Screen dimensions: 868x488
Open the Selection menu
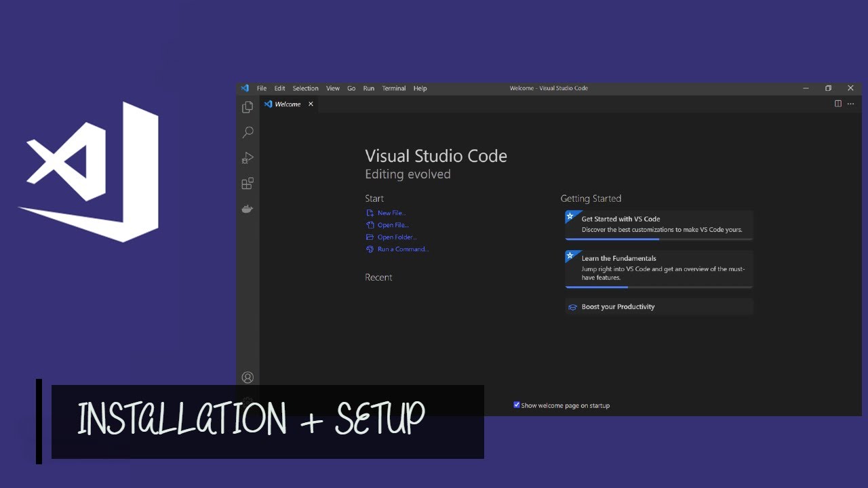[x=305, y=88]
